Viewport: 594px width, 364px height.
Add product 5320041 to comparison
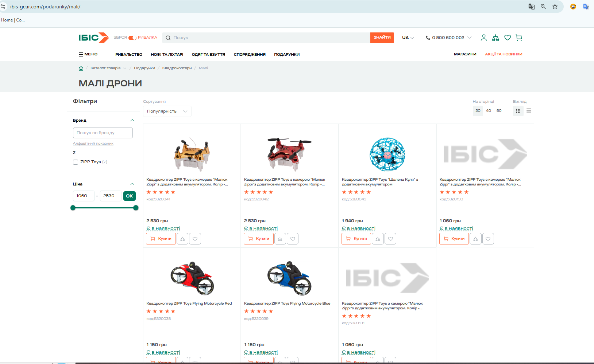(182, 239)
